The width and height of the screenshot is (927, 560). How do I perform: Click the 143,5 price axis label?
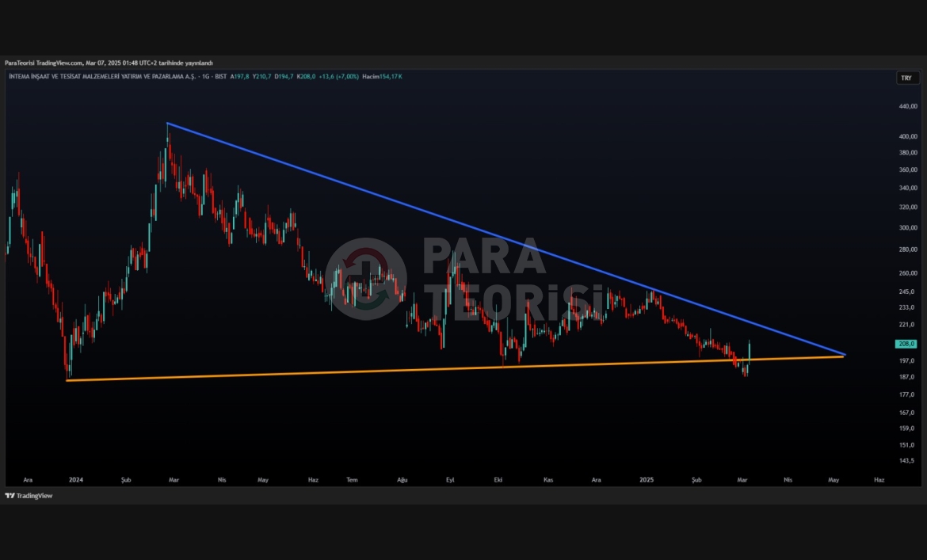point(907,461)
